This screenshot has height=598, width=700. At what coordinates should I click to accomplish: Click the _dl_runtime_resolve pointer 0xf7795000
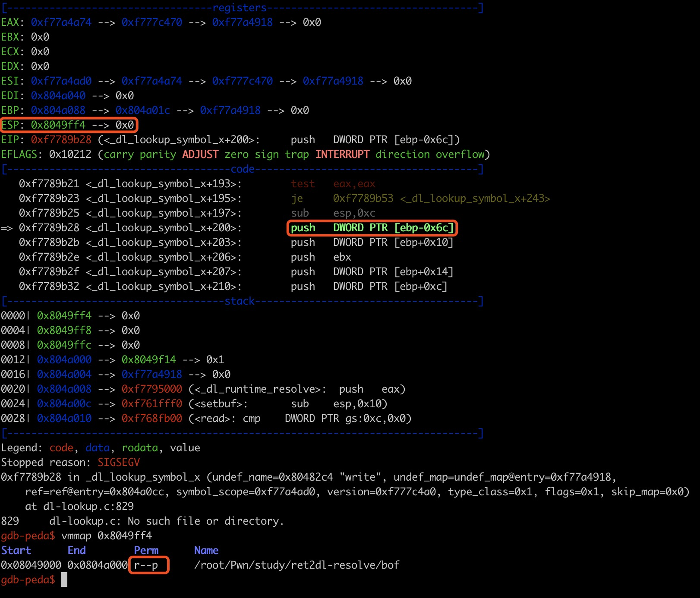(152, 389)
